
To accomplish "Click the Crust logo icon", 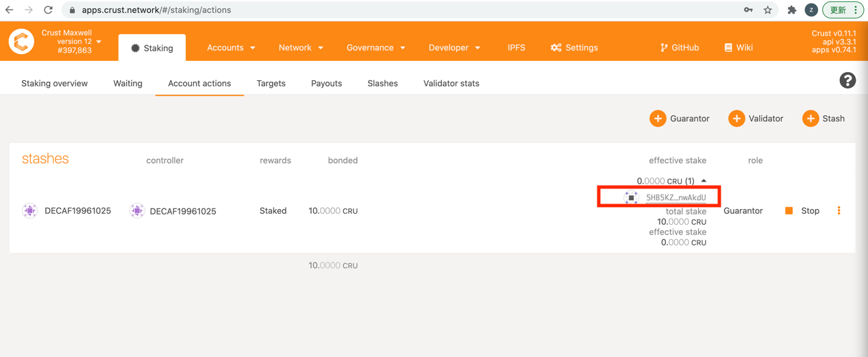I will click(21, 41).
